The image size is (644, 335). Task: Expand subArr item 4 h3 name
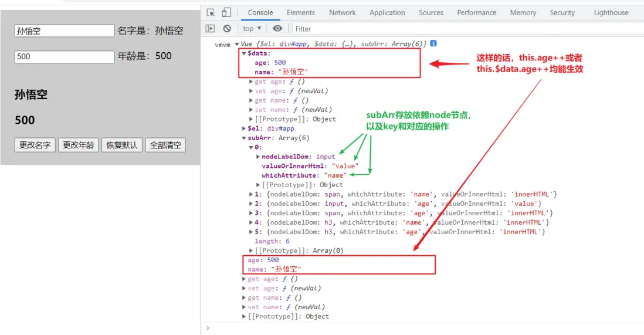click(x=251, y=223)
